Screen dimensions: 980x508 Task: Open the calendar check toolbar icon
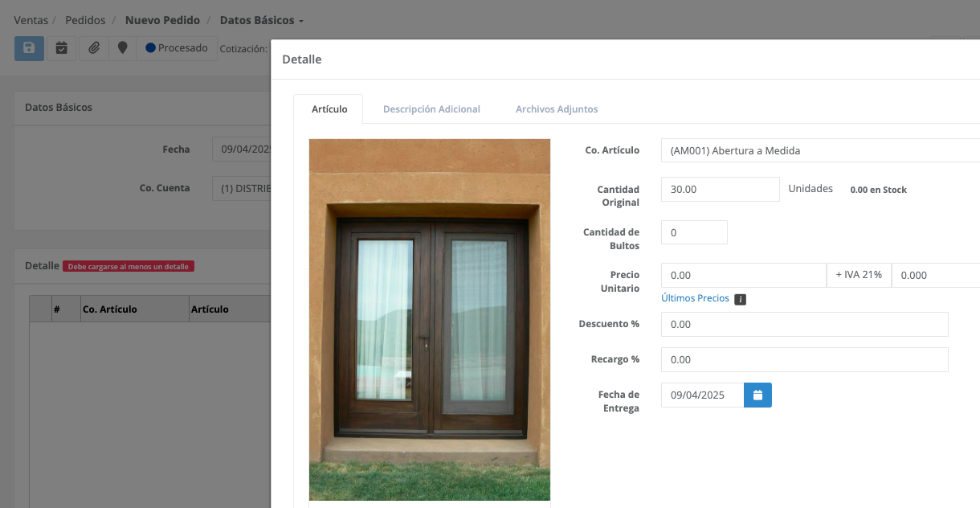[61, 48]
